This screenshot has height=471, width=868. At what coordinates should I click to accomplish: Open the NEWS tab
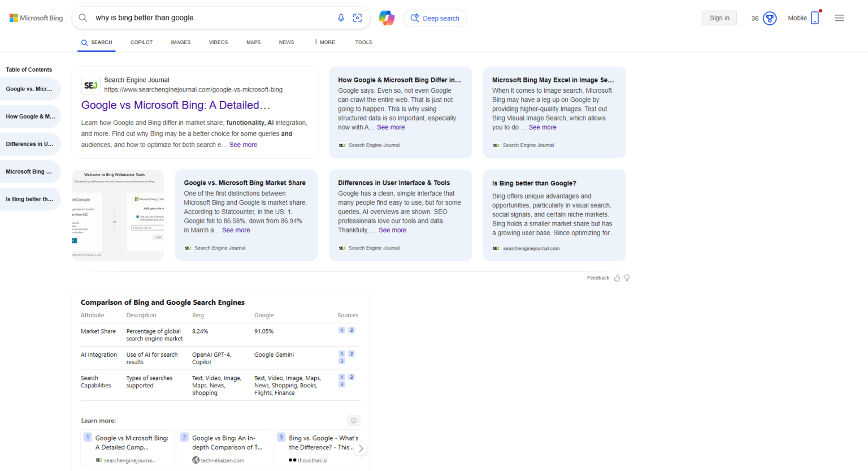coord(287,42)
